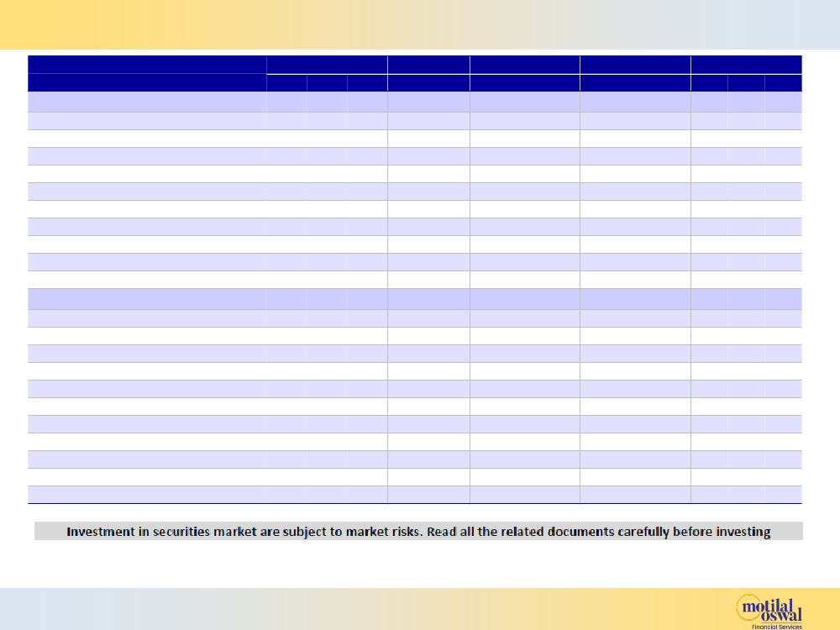Click the yellow gradient banner at the top

tap(420, 24)
